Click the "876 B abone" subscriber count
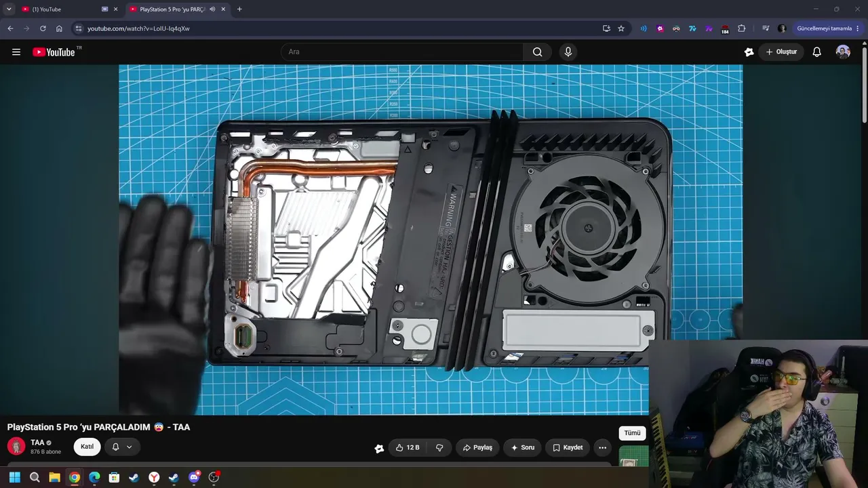The height and width of the screenshot is (488, 868). (45, 452)
